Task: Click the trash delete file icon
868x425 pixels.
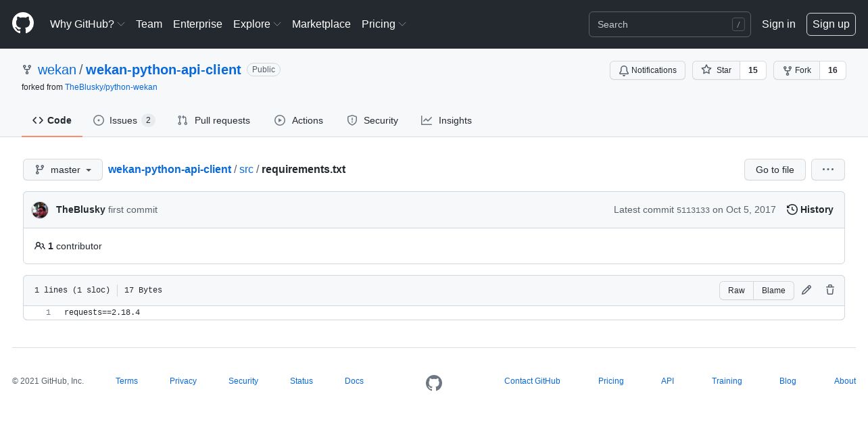Action: point(830,290)
